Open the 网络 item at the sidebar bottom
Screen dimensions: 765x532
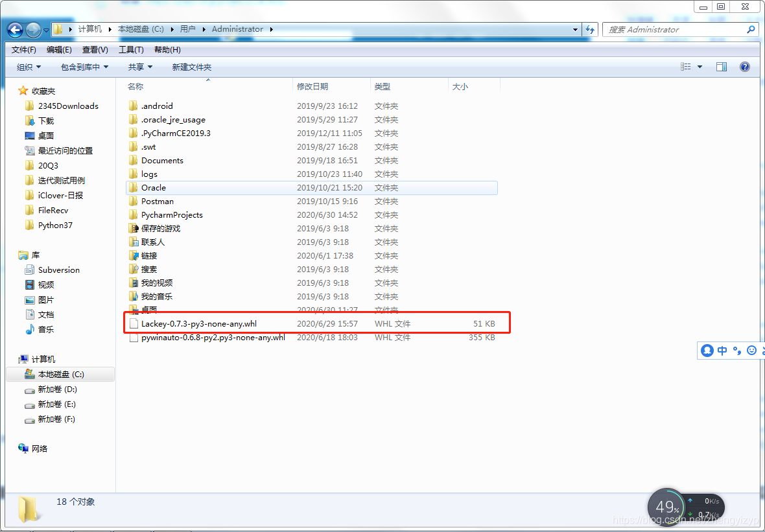pos(36,448)
